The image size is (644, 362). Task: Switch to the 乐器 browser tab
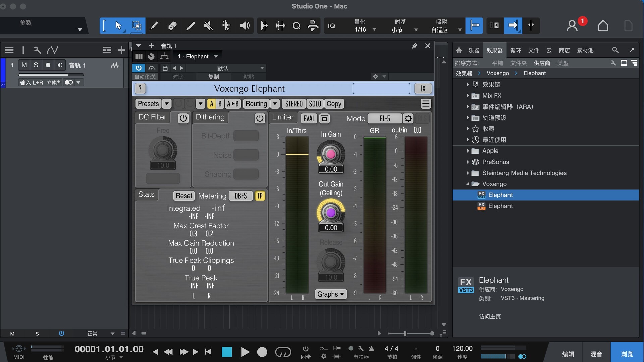(x=474, y=50)
